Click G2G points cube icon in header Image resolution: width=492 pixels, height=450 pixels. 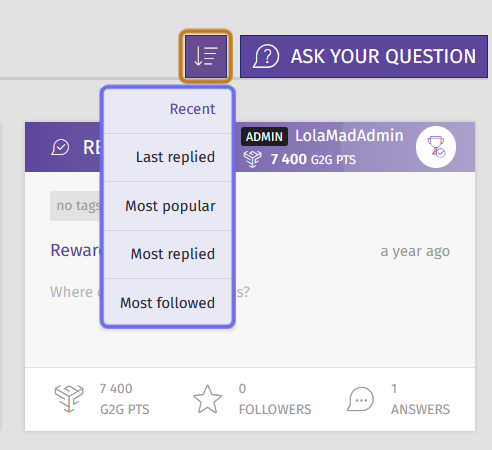pos(252,159)
